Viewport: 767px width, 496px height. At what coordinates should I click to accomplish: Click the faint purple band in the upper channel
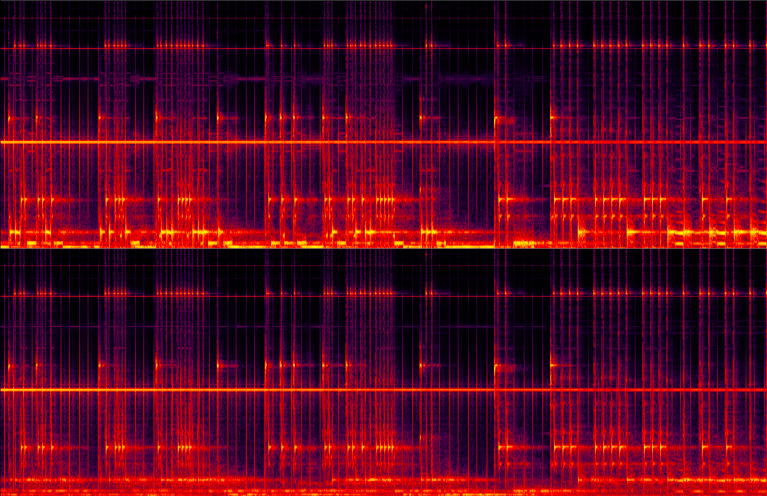point(80,78)
